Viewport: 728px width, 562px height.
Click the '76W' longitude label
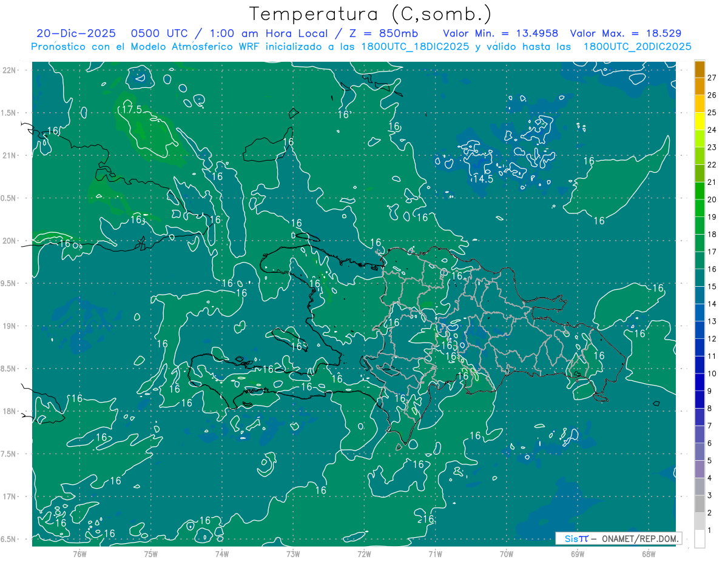[x=79, y=554]
